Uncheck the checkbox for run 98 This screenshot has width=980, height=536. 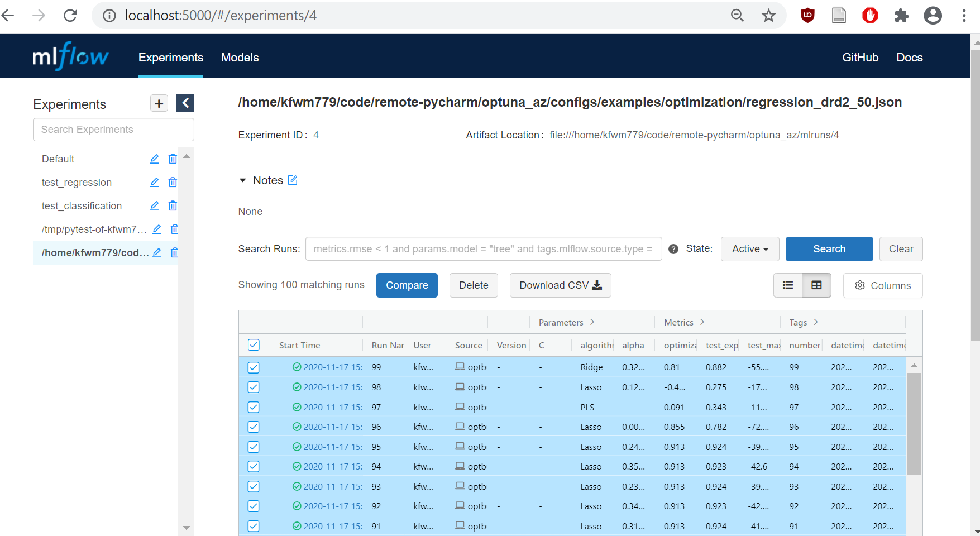pyautogui.click(x=254, y=387)
